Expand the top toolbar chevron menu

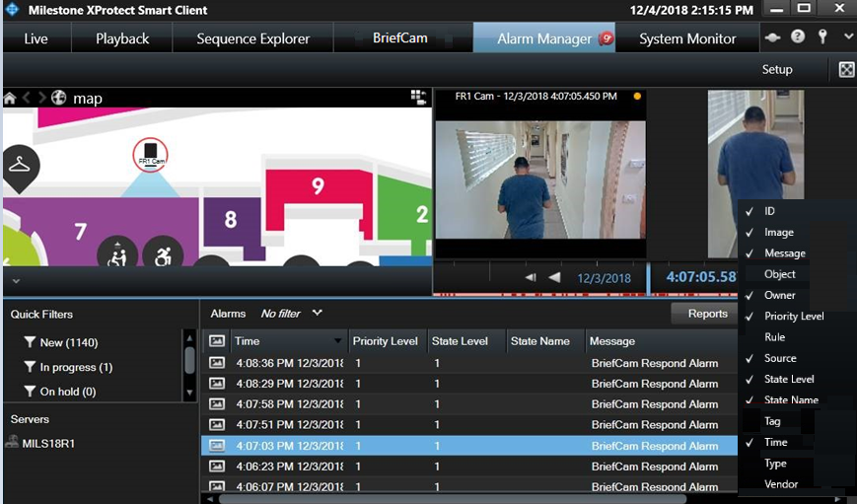click(848, 36)
